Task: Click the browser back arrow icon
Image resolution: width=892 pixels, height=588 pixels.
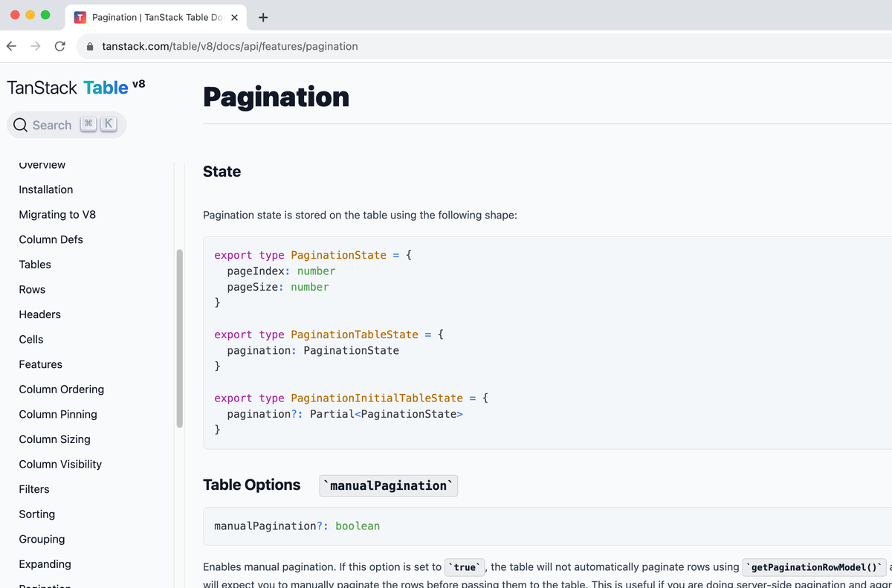Action: point(11,46)
